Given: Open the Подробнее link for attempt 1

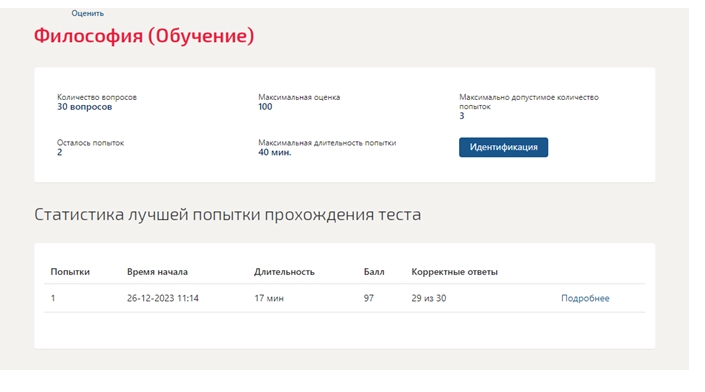Looking at the screenshot, I should pos(585,298).
